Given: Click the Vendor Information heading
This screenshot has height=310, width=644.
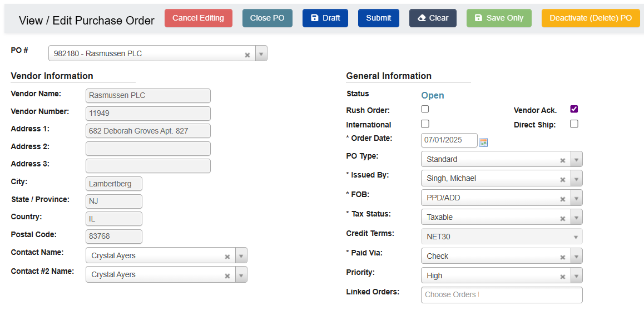Looking at the screenshot, I should pos(52,76).
